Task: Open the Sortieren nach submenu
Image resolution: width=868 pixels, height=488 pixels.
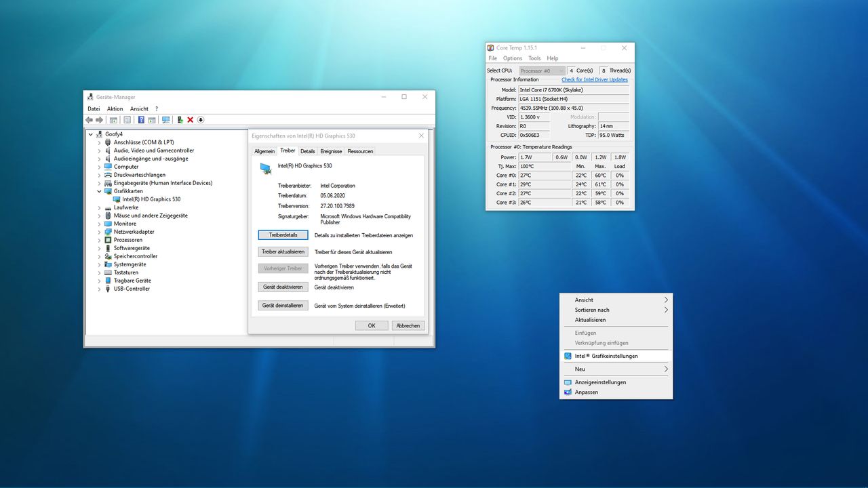Action: pos(616,310)
